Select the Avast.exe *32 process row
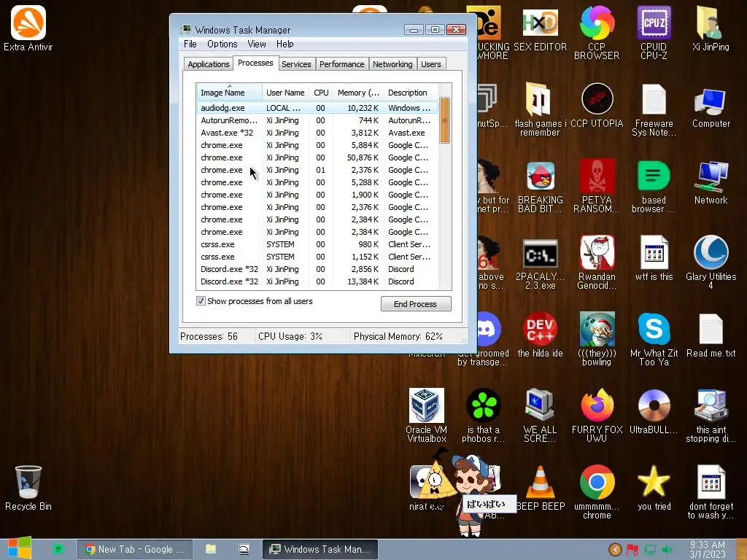The image size is (747, 560). point(317,133)
